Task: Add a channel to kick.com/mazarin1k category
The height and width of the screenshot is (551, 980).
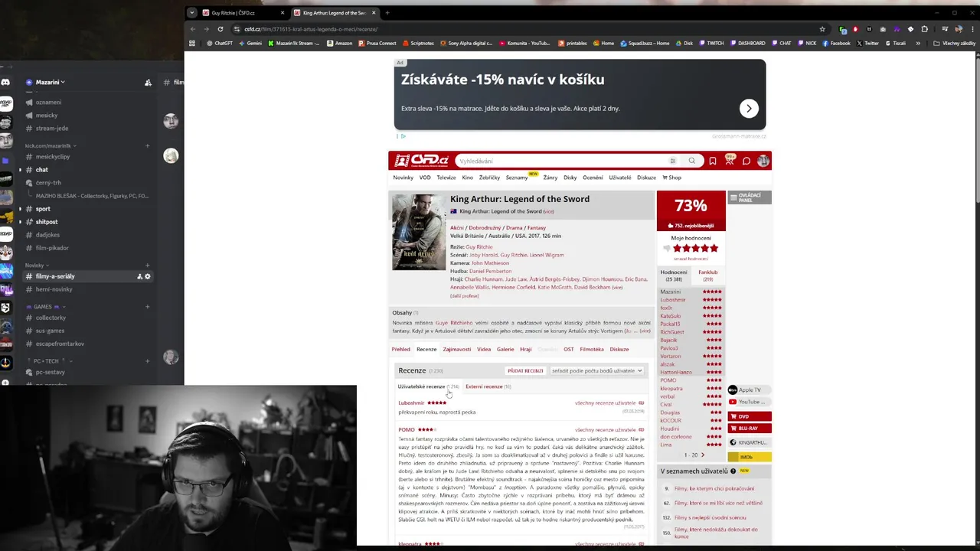Action: point(147,145)
